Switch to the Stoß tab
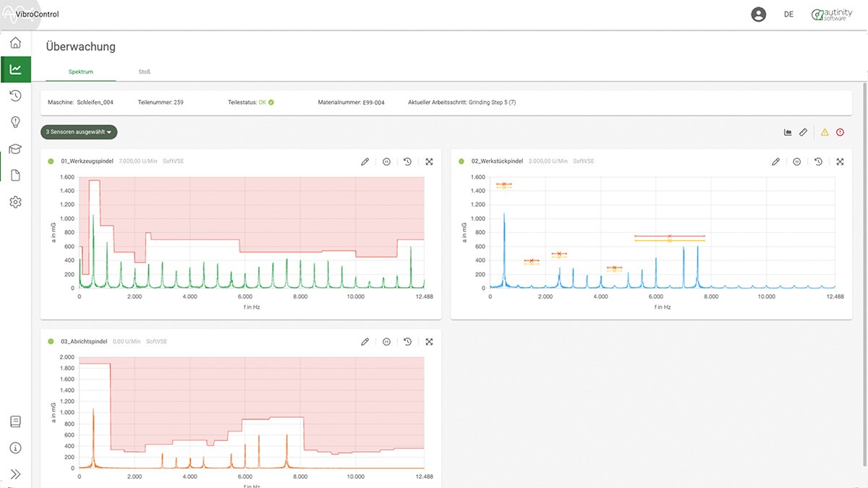The image size is (868, 488). click(145, 72)
